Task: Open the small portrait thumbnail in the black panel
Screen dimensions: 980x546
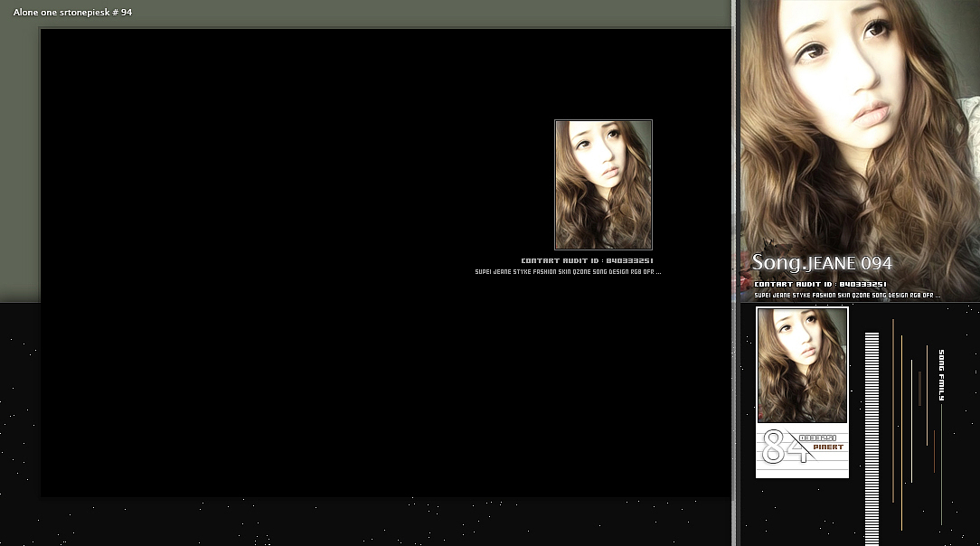Action: (603, 185)
